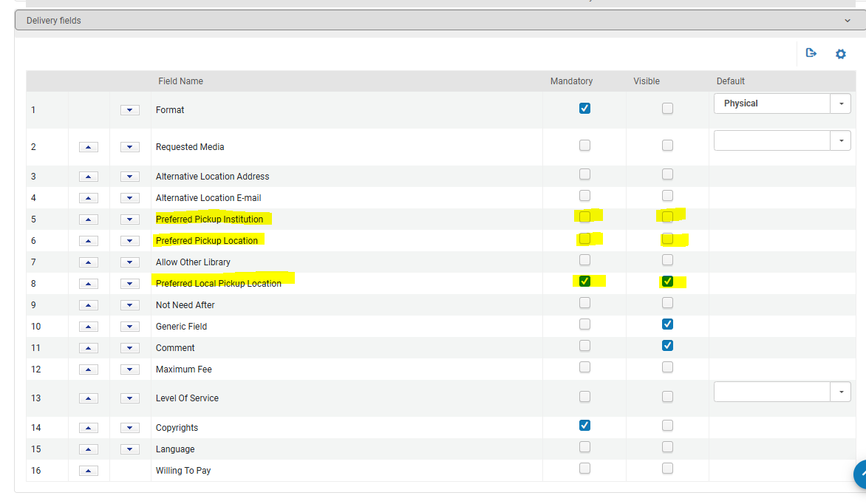The width and height of the screenshot is (866, 504).
Task: Toggle Mandatory for Preferred Local Pickup Location
Action: tap(584, 282)
